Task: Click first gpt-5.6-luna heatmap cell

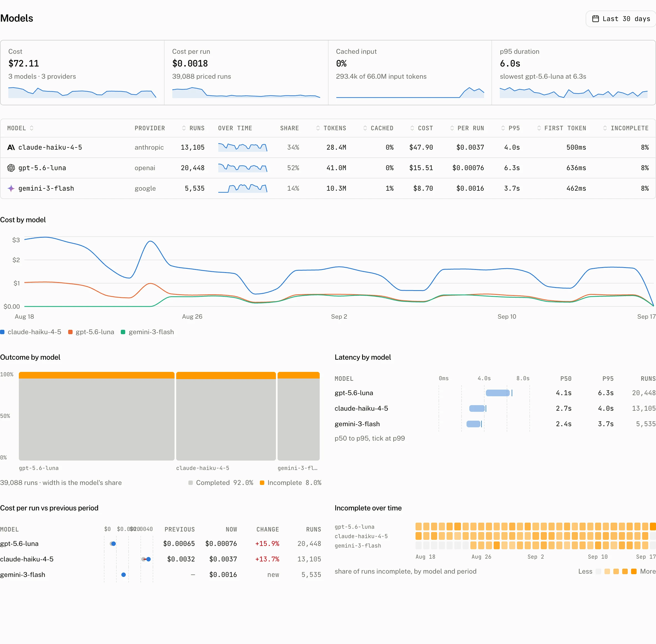Action: pos(419,526)
